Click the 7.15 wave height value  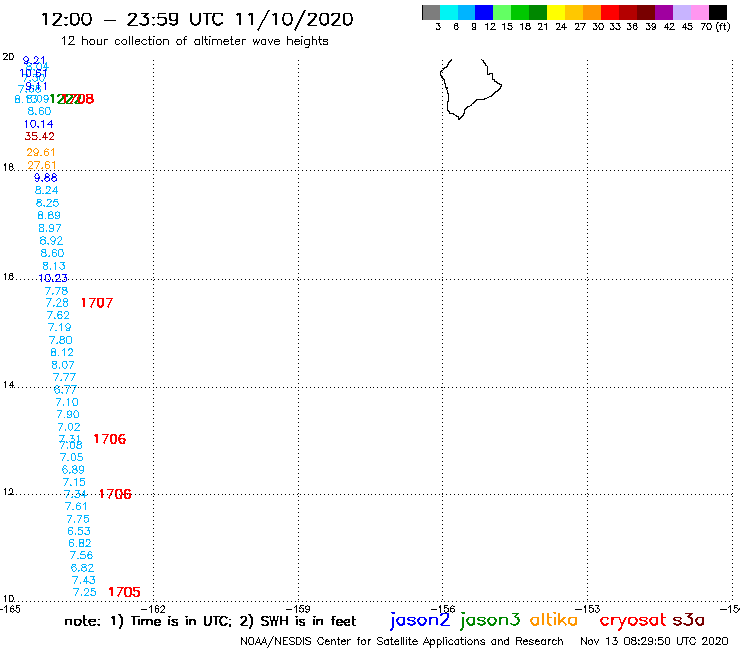tap(74, 482)
